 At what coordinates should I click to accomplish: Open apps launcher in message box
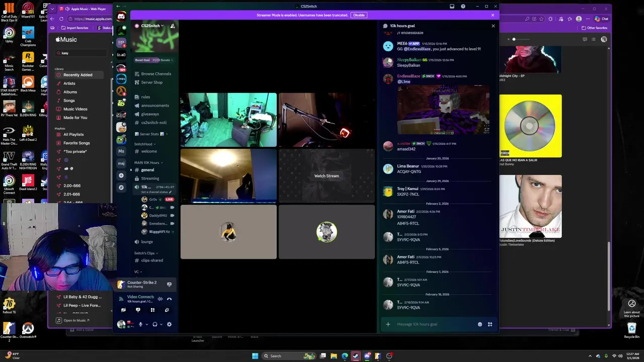click(x=490, y=324)
